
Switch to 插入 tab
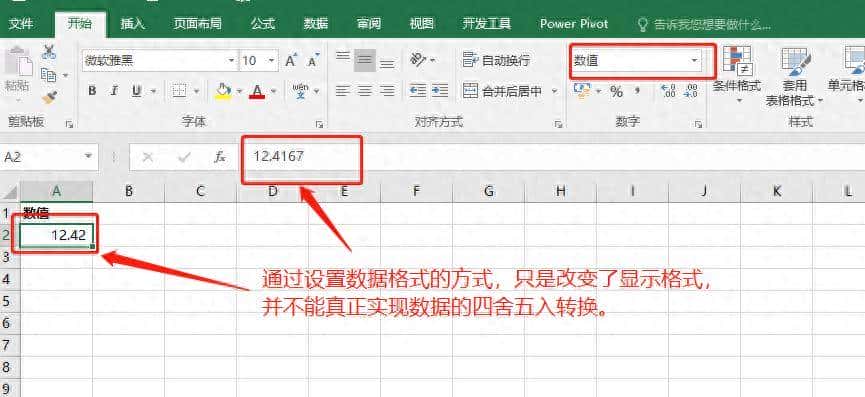click(132, 24)
